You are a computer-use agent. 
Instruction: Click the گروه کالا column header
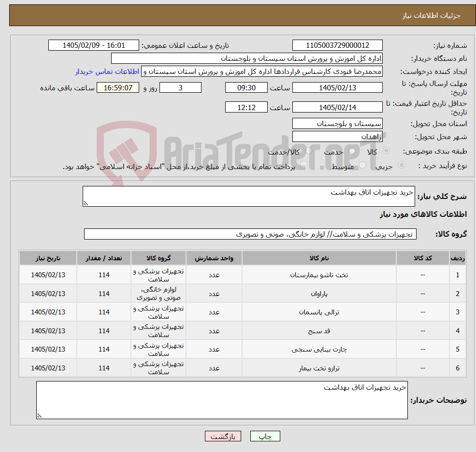click(159, 258)
